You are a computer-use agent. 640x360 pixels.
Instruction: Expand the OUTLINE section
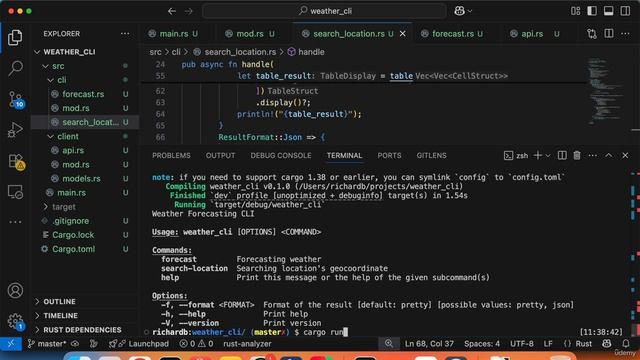coord(59,302)
